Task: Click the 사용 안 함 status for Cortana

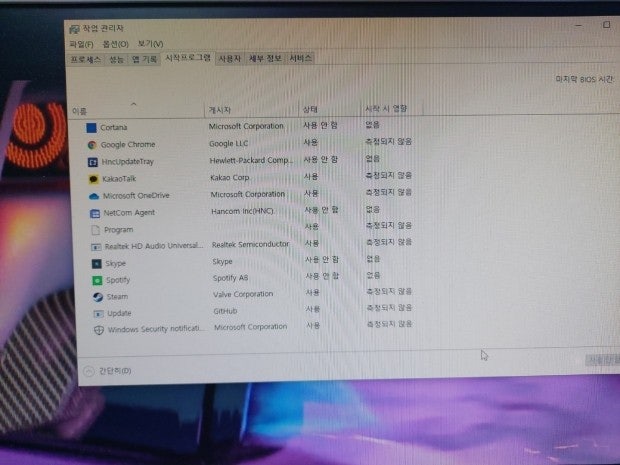Action: pyautogui.click(x=320, y=125)
